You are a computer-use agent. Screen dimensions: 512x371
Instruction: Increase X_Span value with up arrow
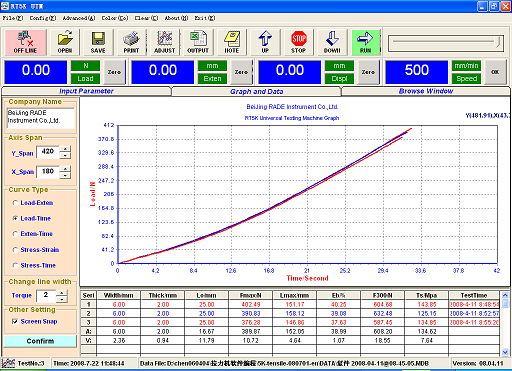(x=66, y=169)
